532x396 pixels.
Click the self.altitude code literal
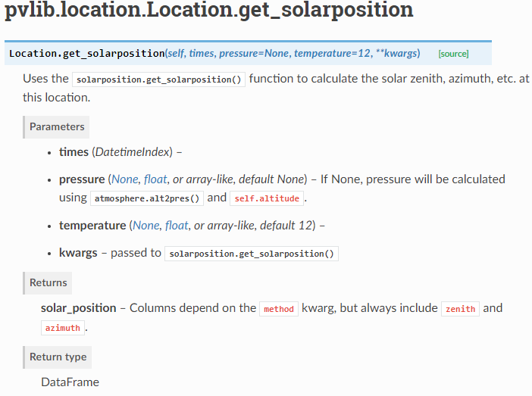pos(267,198)
